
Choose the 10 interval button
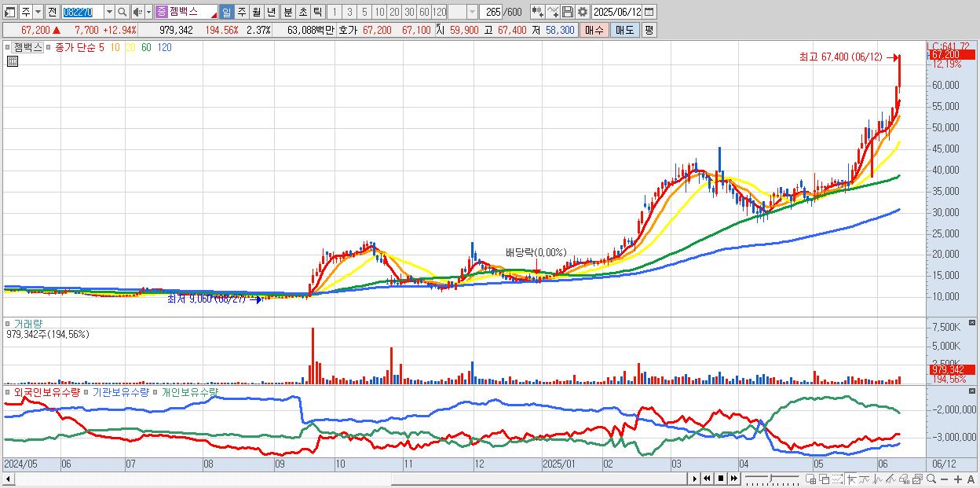point(379,12)
